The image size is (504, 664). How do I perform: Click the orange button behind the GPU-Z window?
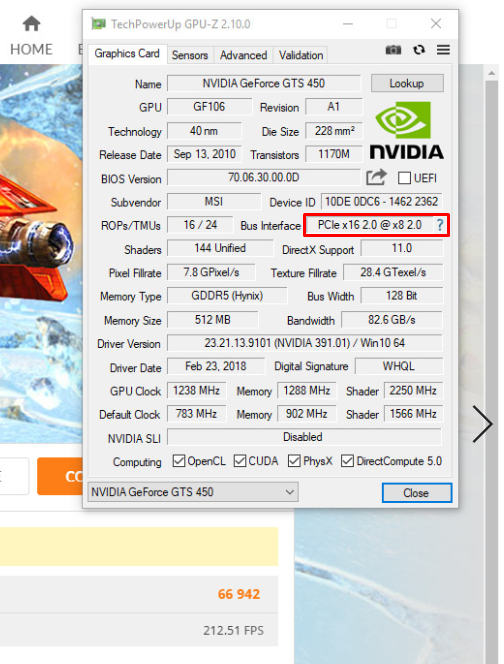point(60,476)
